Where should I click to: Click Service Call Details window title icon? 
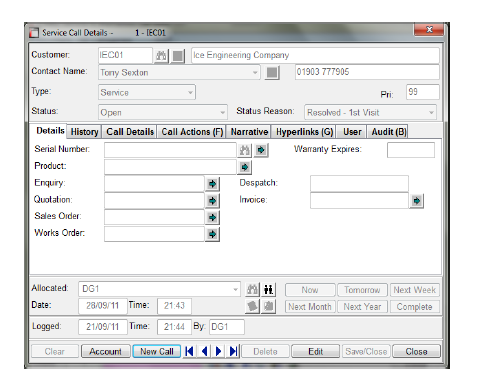(x=34, y=33)
